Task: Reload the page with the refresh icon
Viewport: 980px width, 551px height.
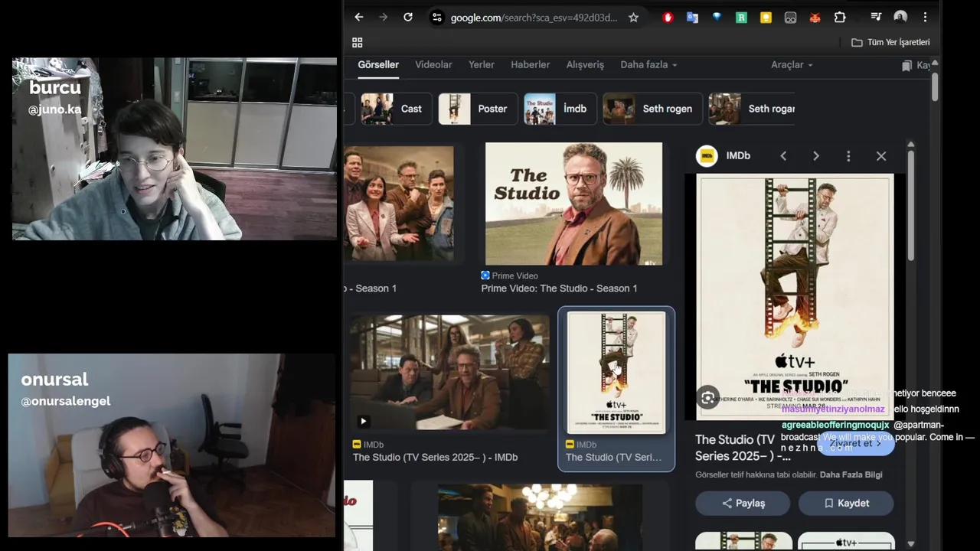Action: 408,17
